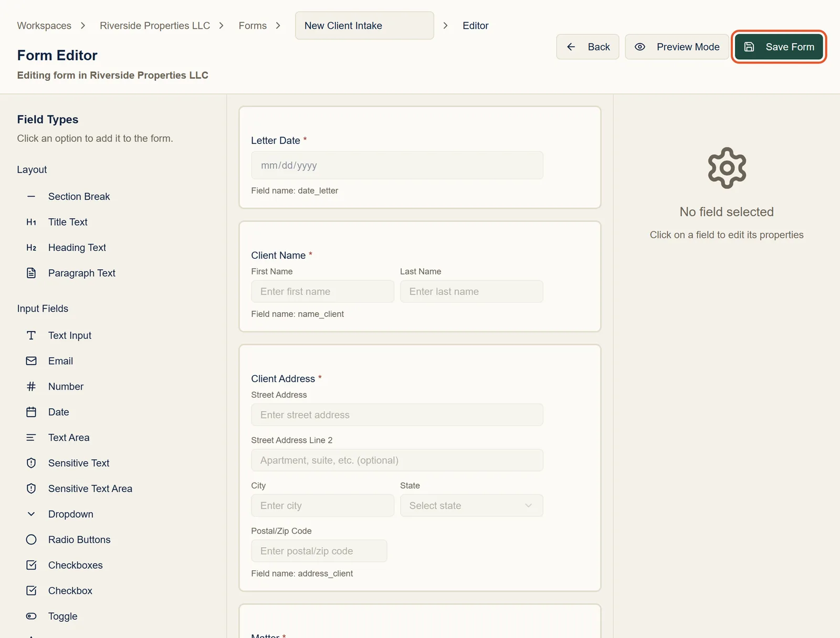Click the H1 Title Text icon
Viewport: 840px width, 638px height.
point(31,222)
